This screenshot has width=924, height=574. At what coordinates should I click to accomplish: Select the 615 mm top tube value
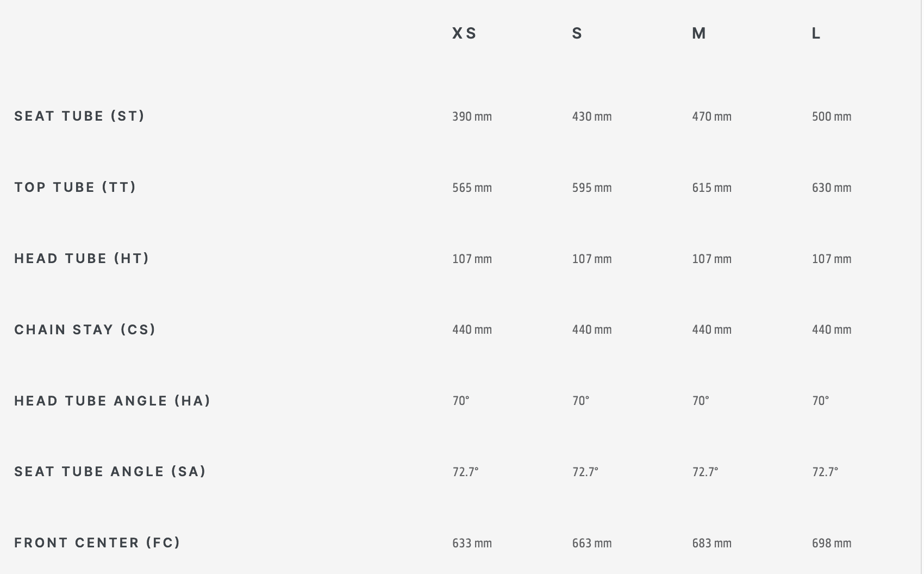pyautogui.click(x=711, y=188)
